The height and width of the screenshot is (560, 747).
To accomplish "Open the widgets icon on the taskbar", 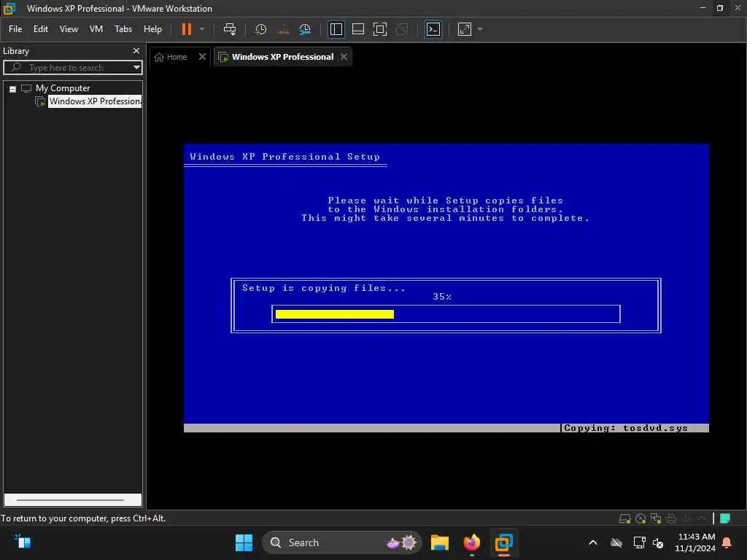I will click(x=22, y=542).
